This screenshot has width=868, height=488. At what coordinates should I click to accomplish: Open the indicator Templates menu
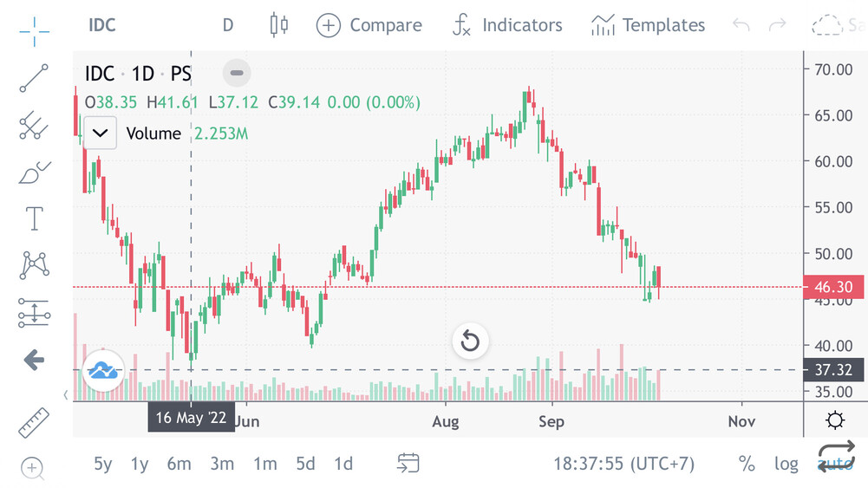648,25
